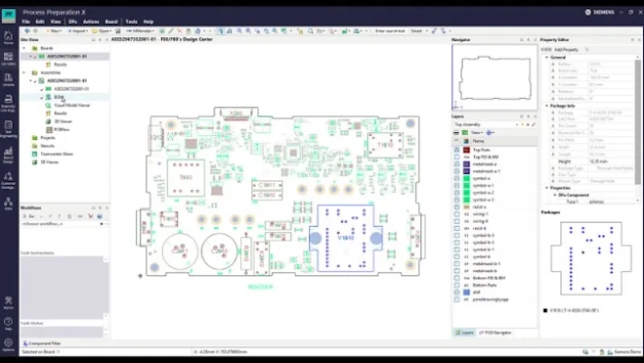Collapse the General section in Property Editor

click(547, 57)
